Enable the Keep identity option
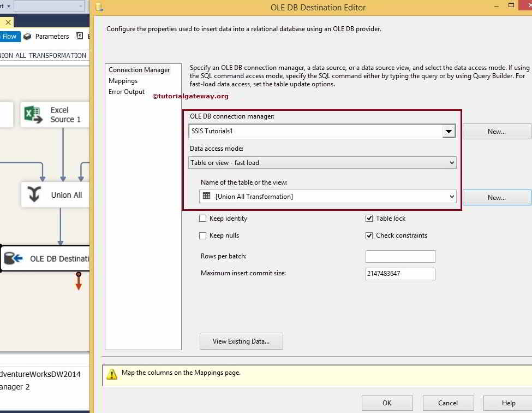This screenshot has height=413, width=532. click(x=203, y=218)
